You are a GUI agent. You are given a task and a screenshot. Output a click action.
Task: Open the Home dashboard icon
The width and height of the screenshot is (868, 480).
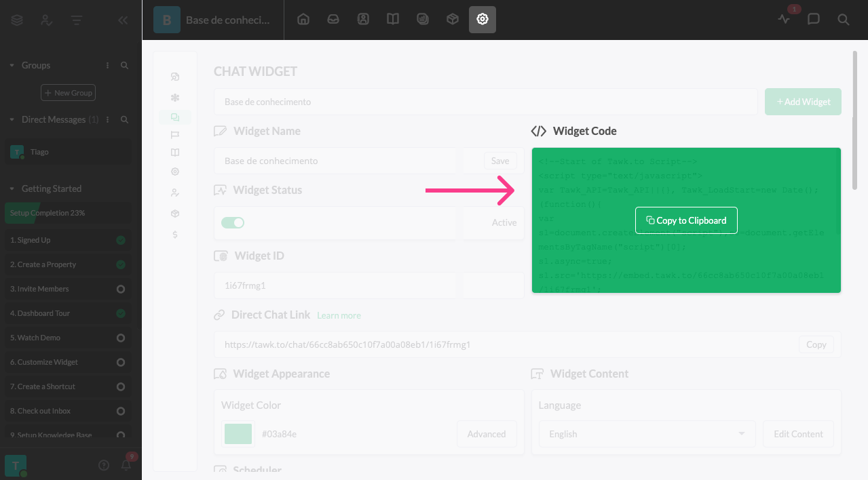[x=303, y=20]
